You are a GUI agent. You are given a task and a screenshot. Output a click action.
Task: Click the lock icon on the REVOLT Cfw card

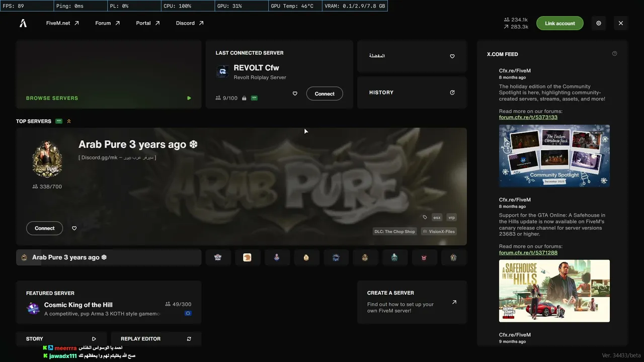tap(244, 98)
